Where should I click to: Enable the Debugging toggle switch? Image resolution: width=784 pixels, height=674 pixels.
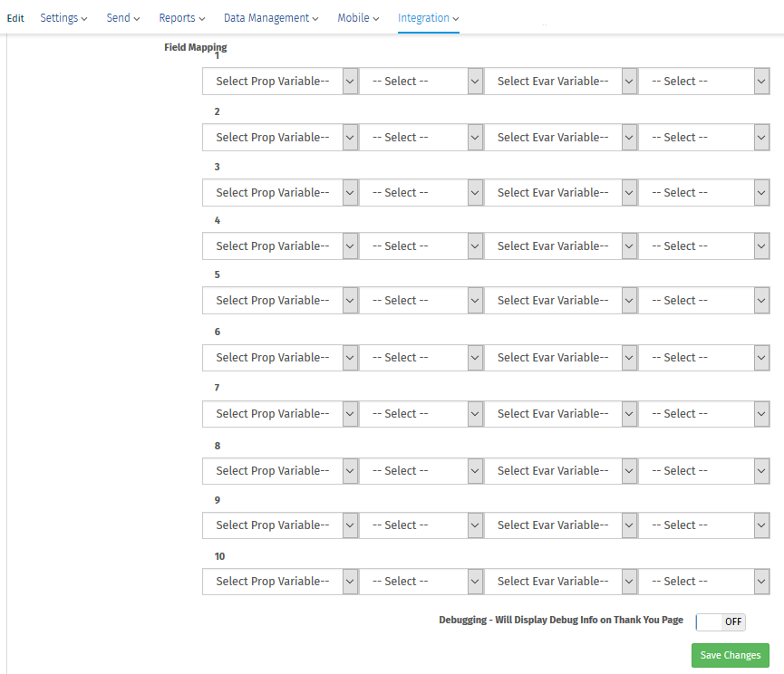(720, 621)
